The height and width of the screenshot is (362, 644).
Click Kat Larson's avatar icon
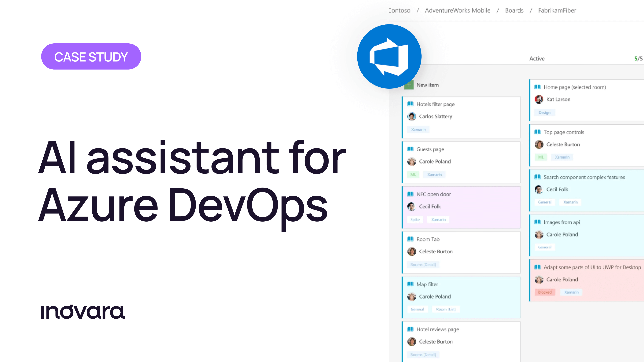[x=539, y=99]
